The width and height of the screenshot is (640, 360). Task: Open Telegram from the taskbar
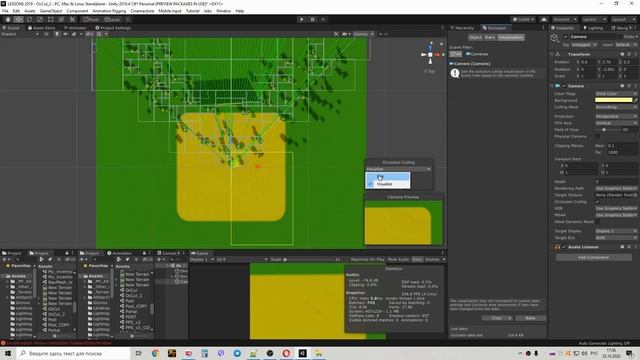click(x=237, y=353)
